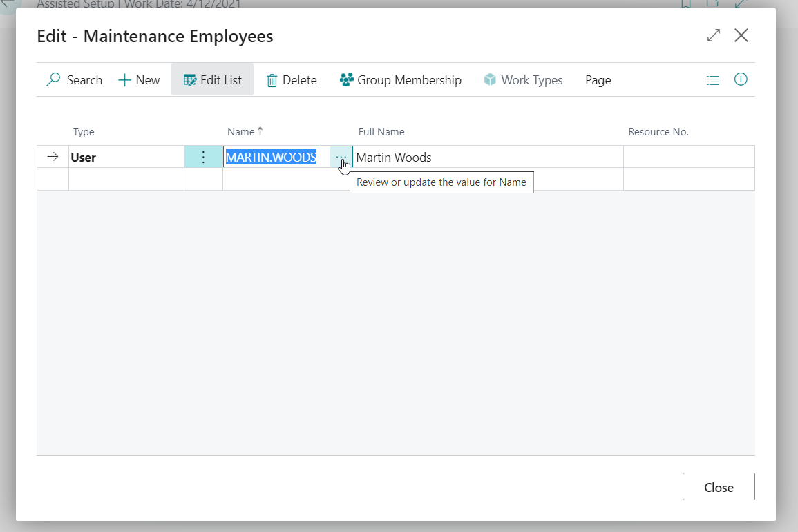
Task: Sort by Type column header
Action: pos(84,132)
